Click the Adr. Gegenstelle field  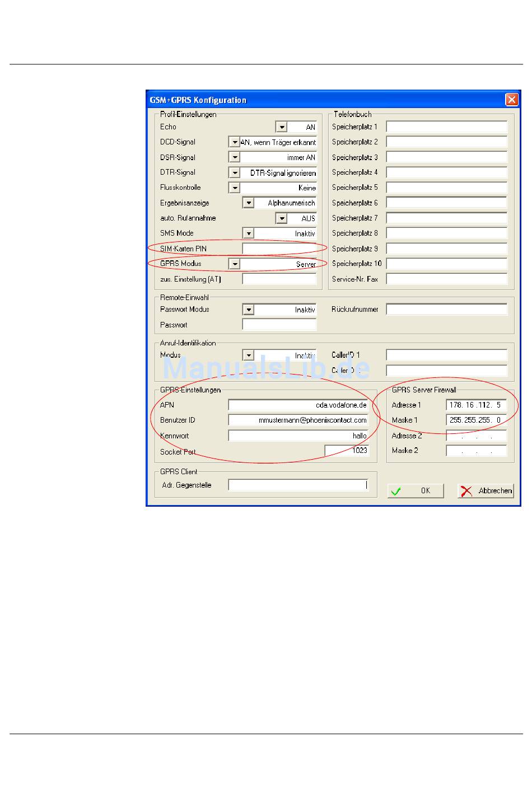(298, 485)
